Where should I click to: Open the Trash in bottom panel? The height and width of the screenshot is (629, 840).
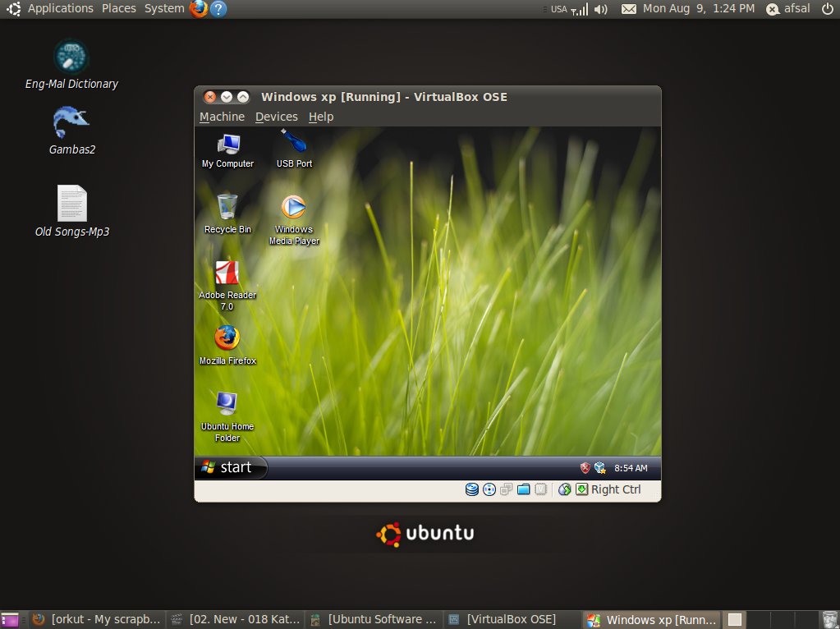click(x=830, y=620)
